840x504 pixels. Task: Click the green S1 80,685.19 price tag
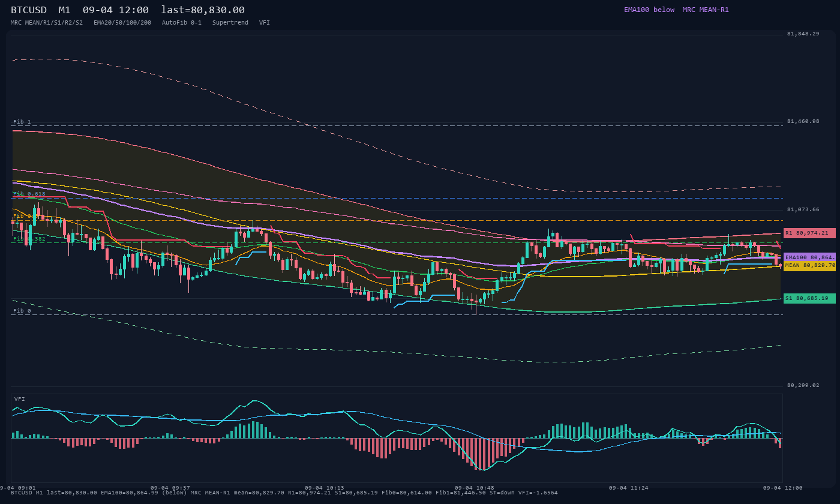pyautogui.click(x=809, y=298)
